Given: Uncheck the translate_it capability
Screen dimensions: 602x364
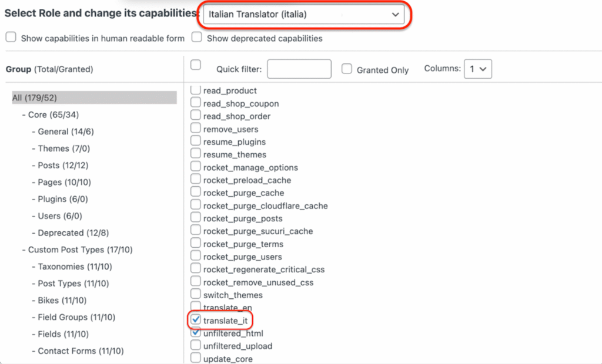Looking at the screenshot, I should (196, 320).
